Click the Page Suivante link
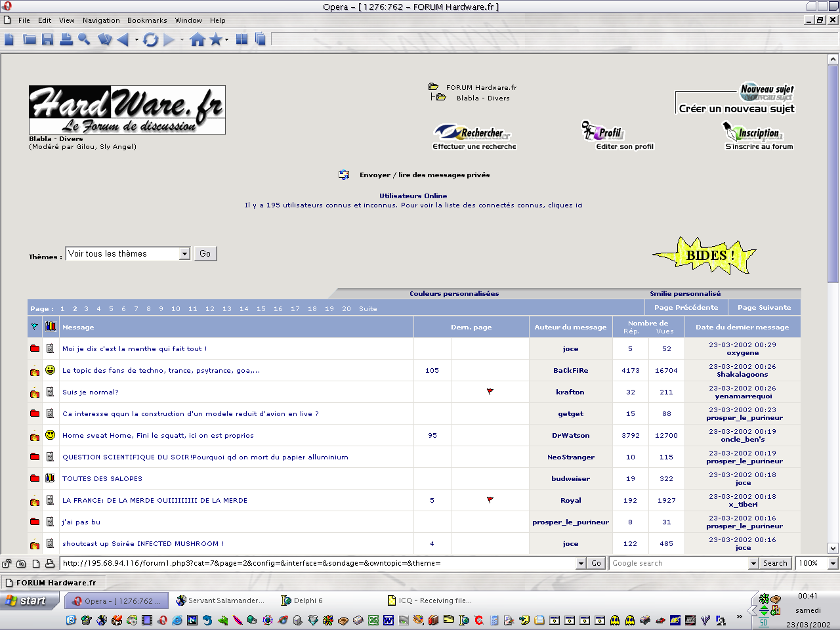Screen dimensions: 840x630 tap(764, 308)
